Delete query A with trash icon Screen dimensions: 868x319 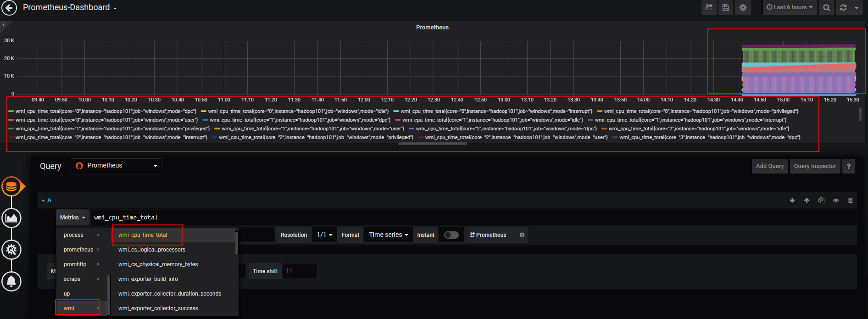(850, 201)
